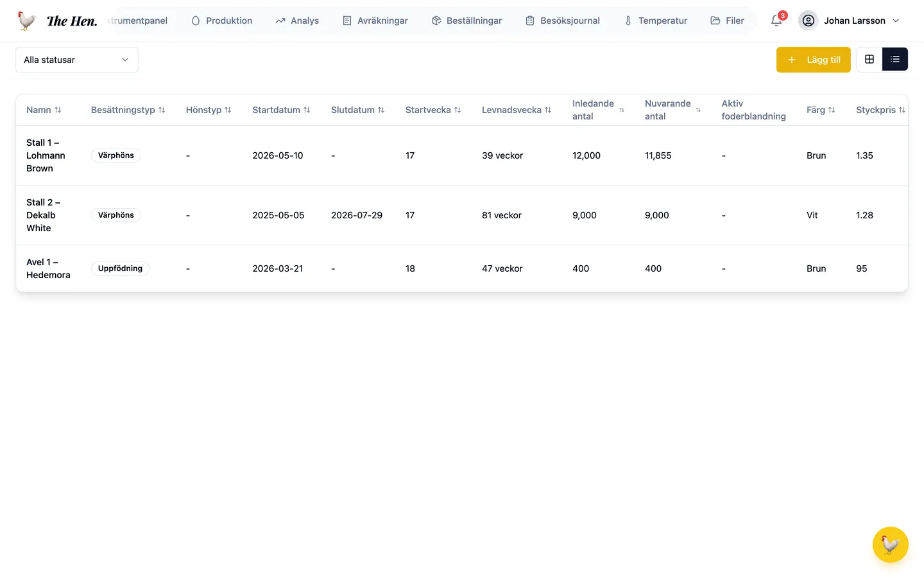This screenshot has height=578, width=924.
Task: Sort by Färg column
Action: tap(821, 110)
